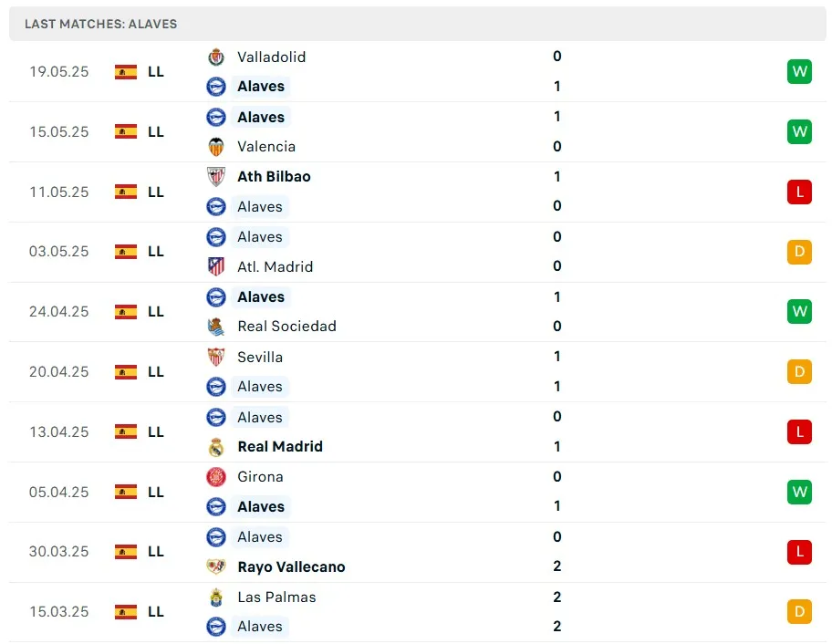Open the Rayo Vallecano team link
Screen dimensions: 832x644
click(x=291, y=566)
